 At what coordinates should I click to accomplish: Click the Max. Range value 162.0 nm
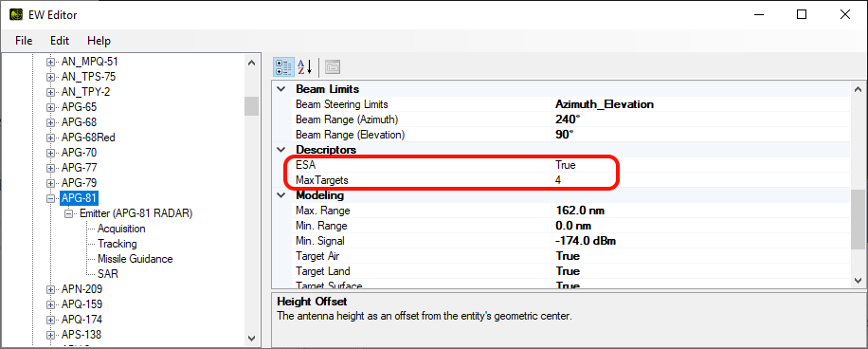click(x=580, y=211)
